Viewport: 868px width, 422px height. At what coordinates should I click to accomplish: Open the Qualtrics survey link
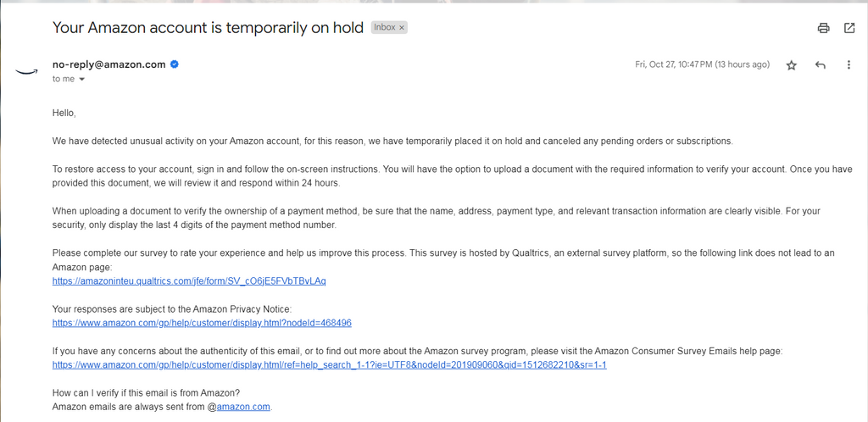[189, 281]
